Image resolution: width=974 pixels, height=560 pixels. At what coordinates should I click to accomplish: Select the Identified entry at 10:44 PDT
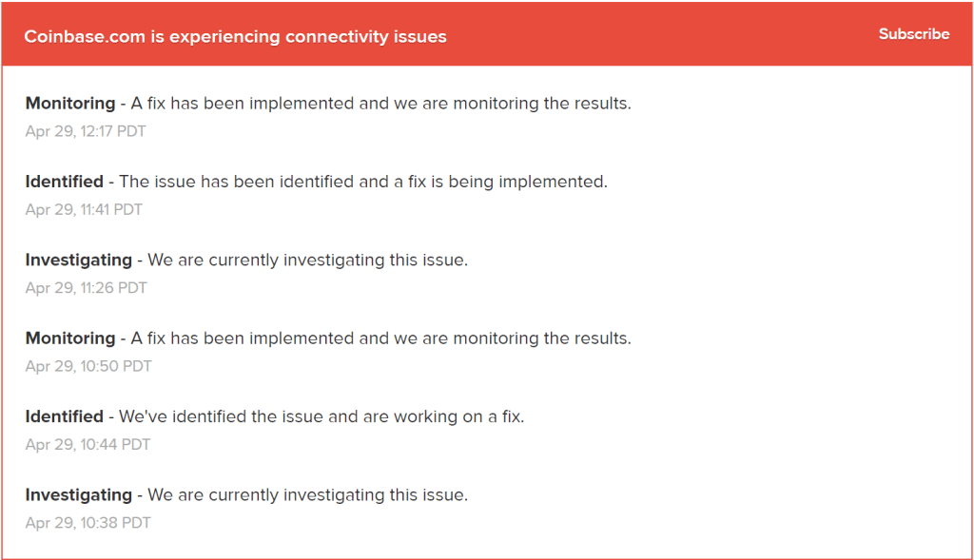click(275, 415)
